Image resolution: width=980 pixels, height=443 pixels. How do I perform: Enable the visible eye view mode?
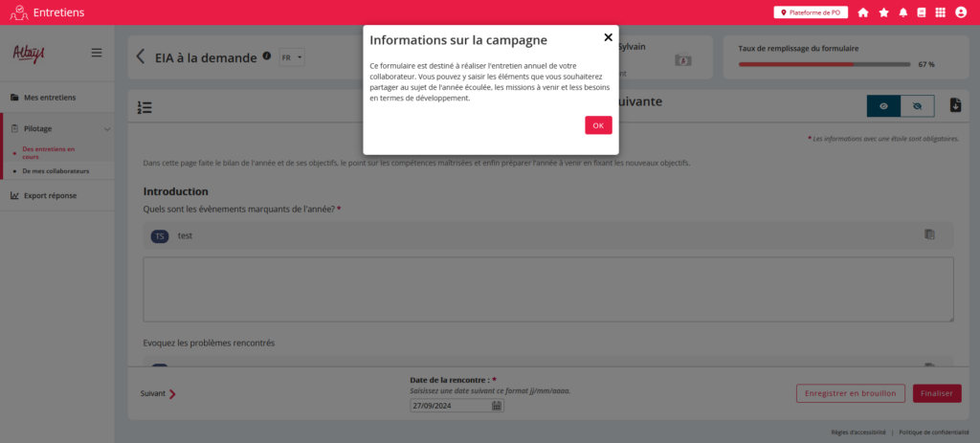coord(883,106)
